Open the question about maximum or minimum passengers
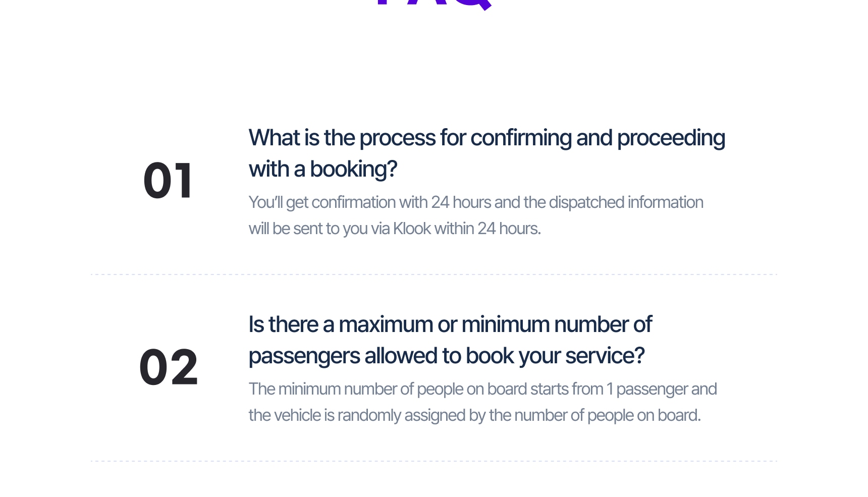868x497 pixels. coord(450,340)
